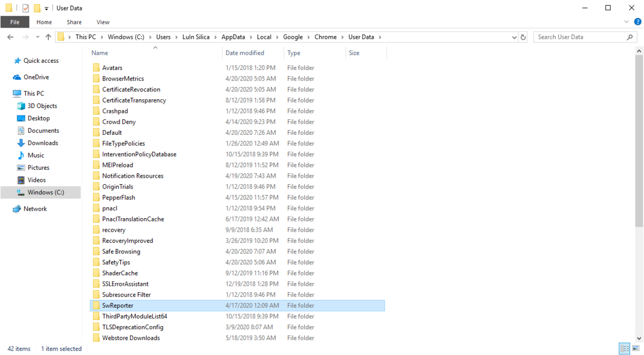Click the blue Help question mark icon
Screen dimensions: 644x355
(x=637, y=22)
